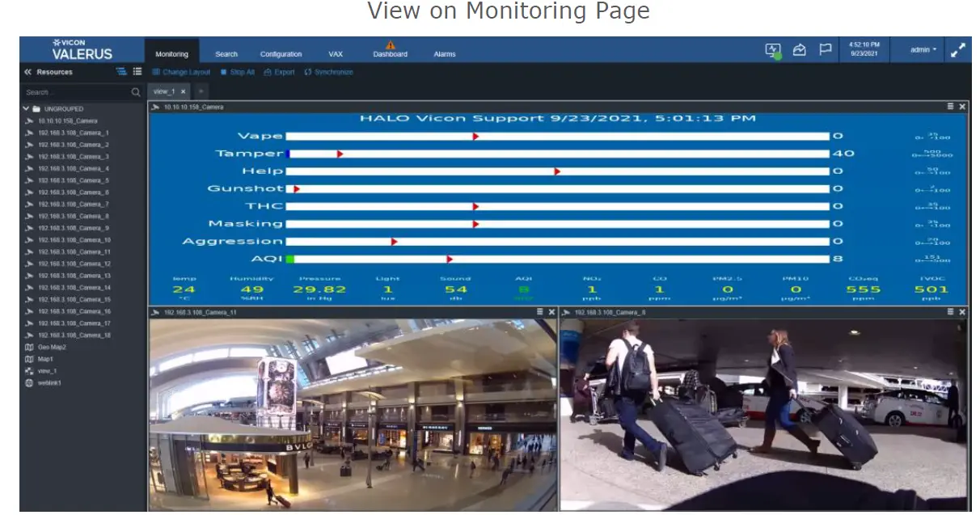Click Stop All in the toolbar
Viewport: 980px width, 515px height.
point(238,72)
